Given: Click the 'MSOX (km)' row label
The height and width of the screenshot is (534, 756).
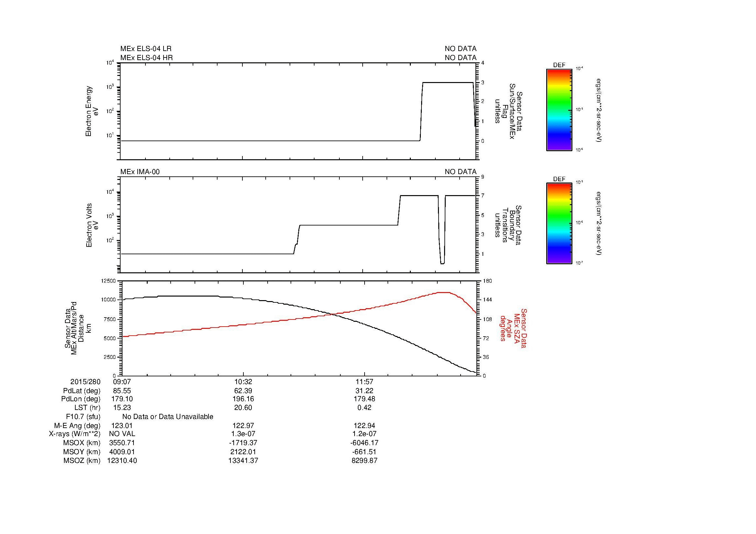Looking at the screenshot, I should 82,443.
